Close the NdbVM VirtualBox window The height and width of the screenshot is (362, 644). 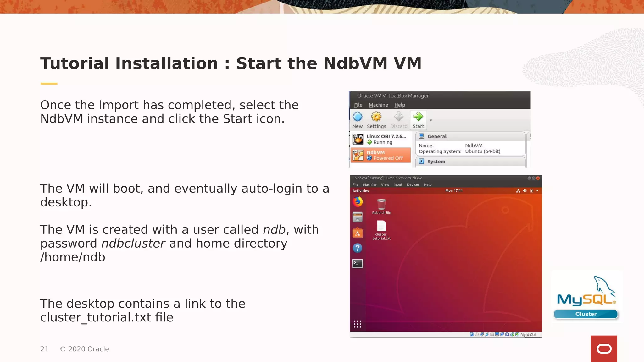(538, 178)
